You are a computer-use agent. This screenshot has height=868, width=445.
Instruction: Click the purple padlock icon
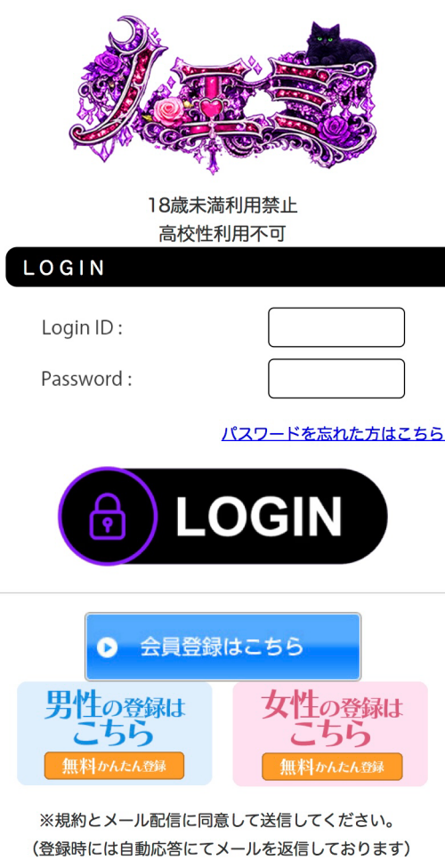(108, 517)
